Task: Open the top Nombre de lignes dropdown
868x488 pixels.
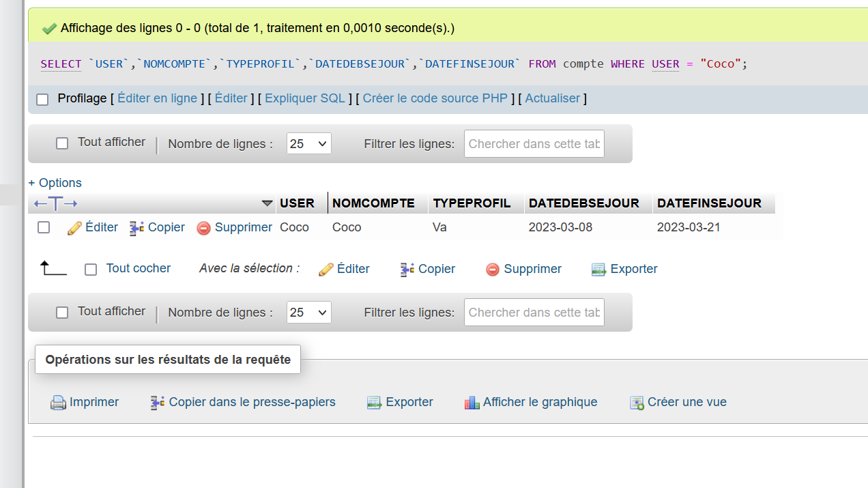Action: coord(308,144)
